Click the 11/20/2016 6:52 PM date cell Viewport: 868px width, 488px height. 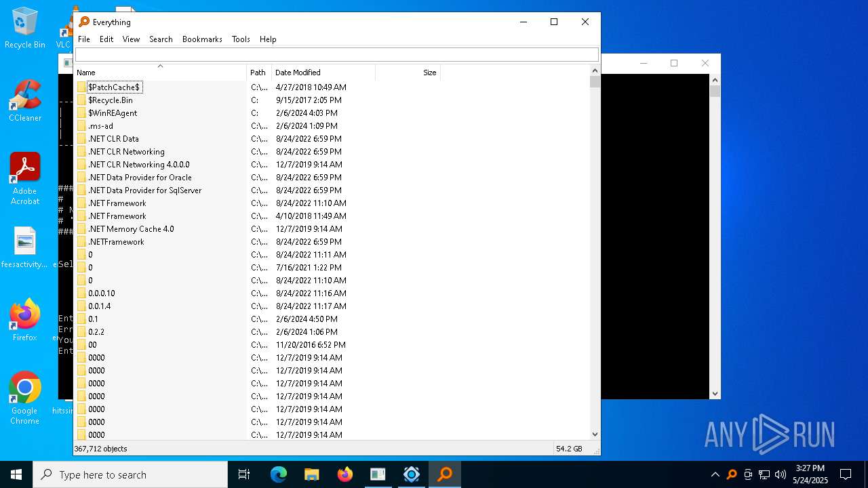tap(311, 345)
